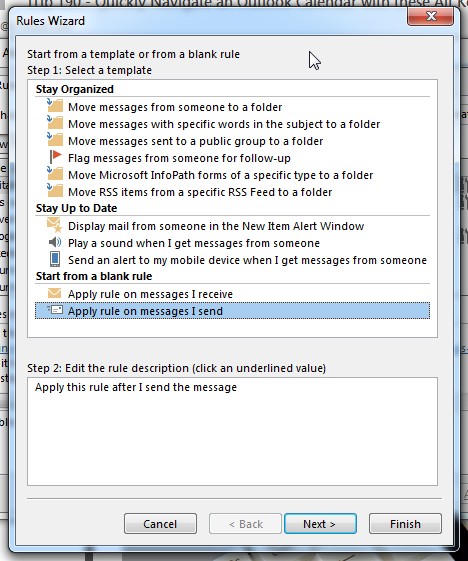Image resolution: width=468 pixels, height=561 pixels.
Task: Select 'Move Microsoft InfoPath forms' template
Action: point(220,175)
